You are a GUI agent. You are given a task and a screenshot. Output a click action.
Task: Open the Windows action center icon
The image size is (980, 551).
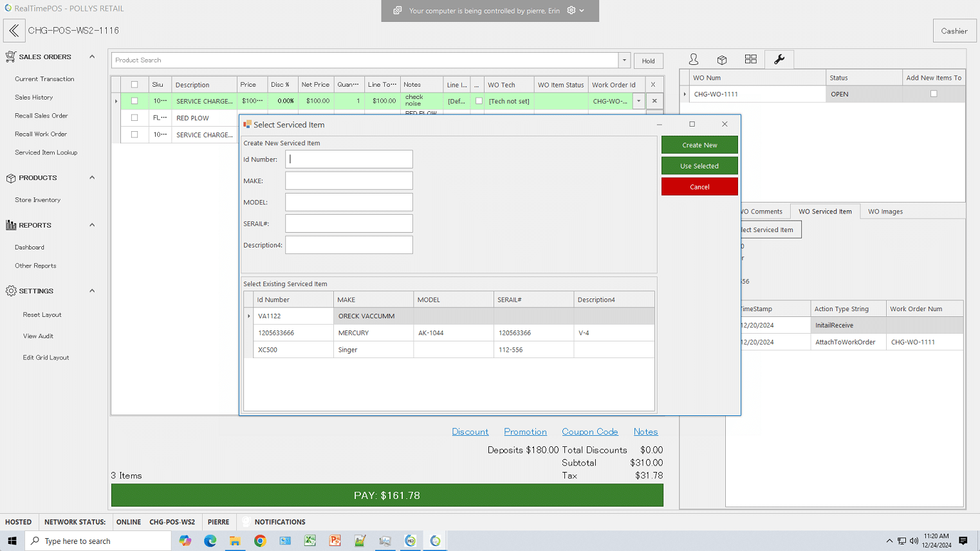pyautogui.click(x=963, y=541)
